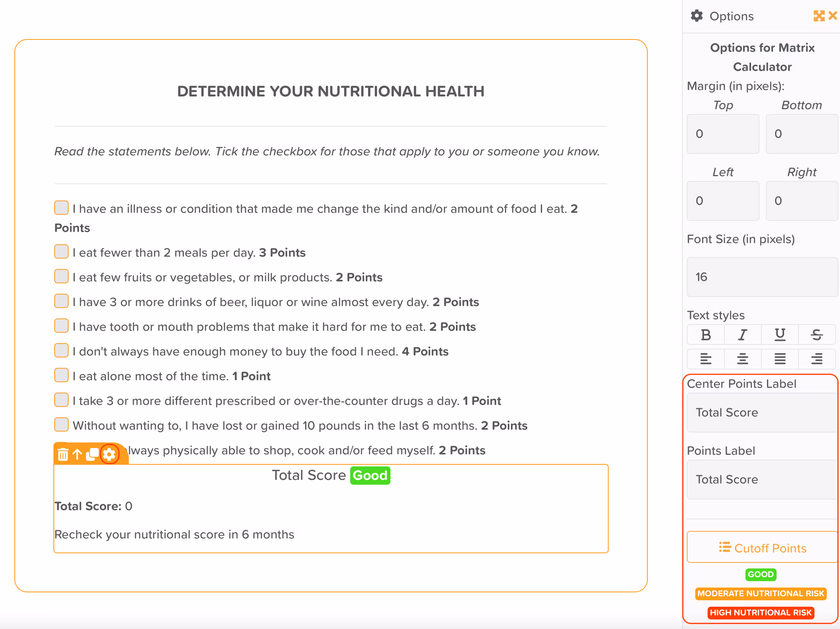The image size is (840, 629).
Task: Delete the Matrix Calculator block via trash icon
Action: [63, 454]
